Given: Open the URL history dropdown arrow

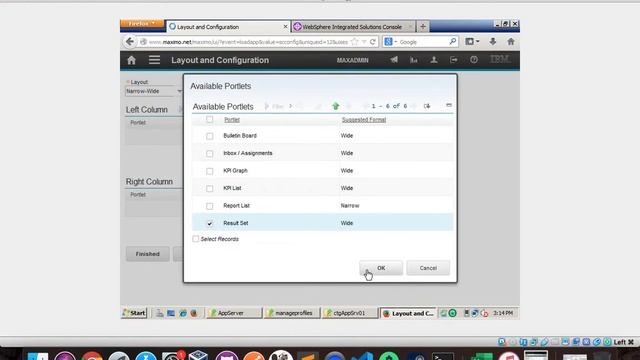Looking at the screenshot, I should click(x=364, y=42).
